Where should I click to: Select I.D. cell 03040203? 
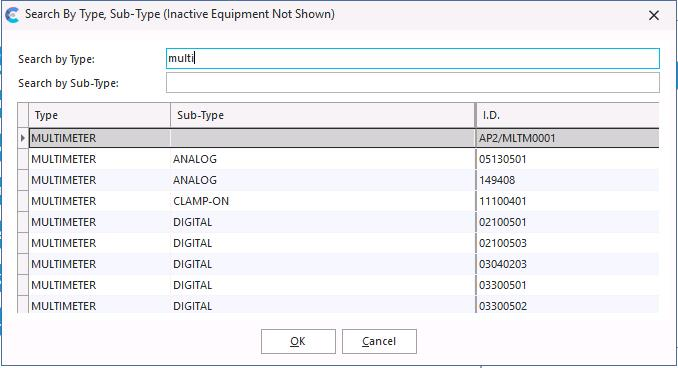pyautogui.click(x=567, y=264)
